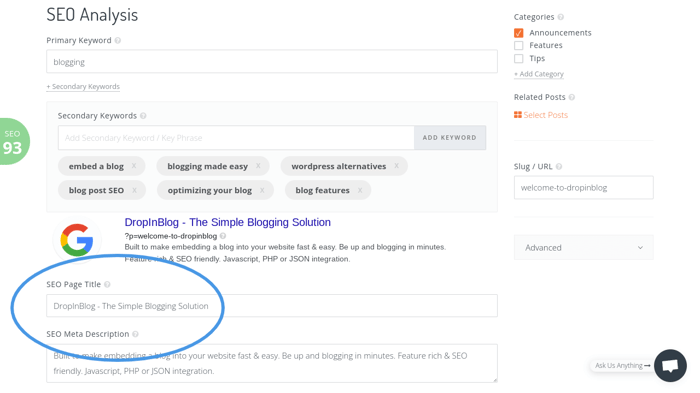Remove the 'optimizing your blog' keyword tag
Screen dimensions: 700x393
tap(262, 190)
